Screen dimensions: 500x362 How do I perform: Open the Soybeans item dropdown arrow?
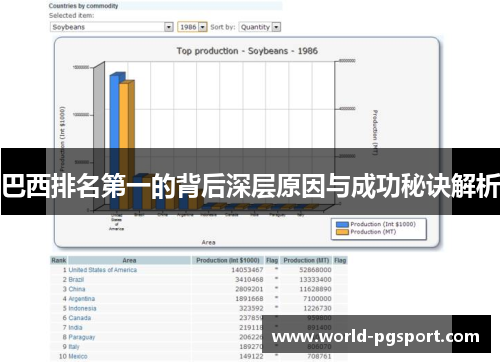[x=169, y=27]
